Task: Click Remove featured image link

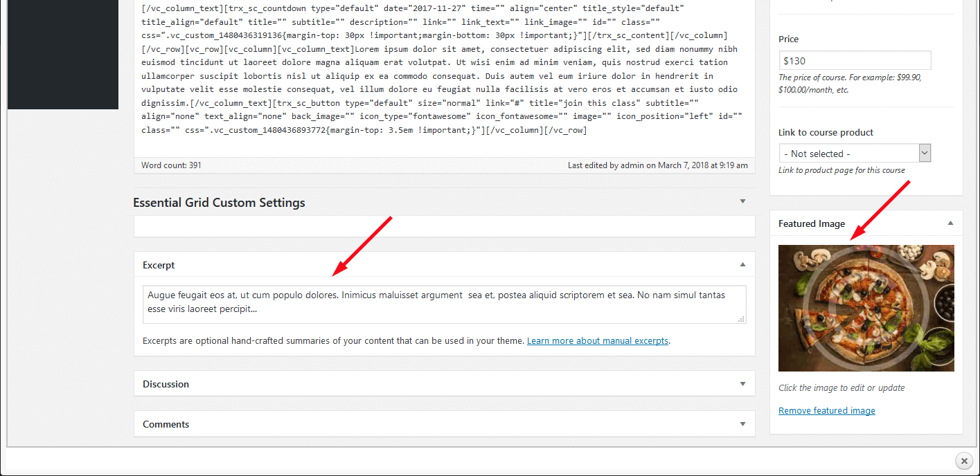Action: point(827,410)
